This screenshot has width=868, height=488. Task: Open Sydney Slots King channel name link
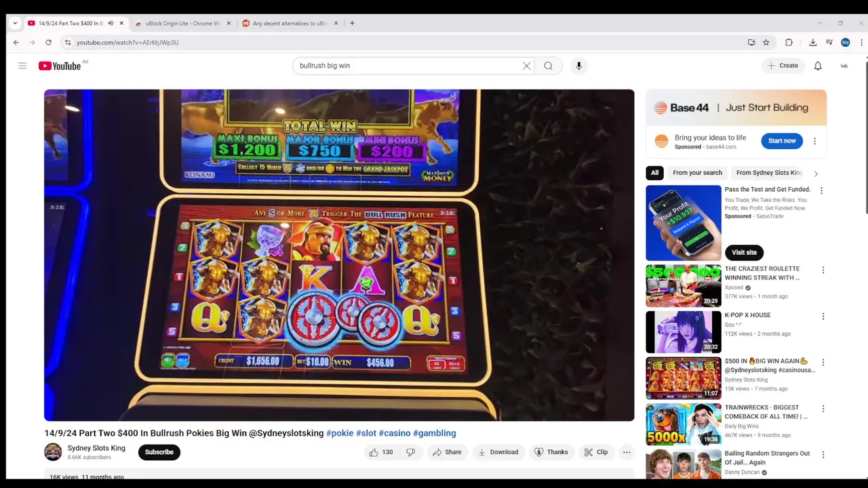pos(96,448)
